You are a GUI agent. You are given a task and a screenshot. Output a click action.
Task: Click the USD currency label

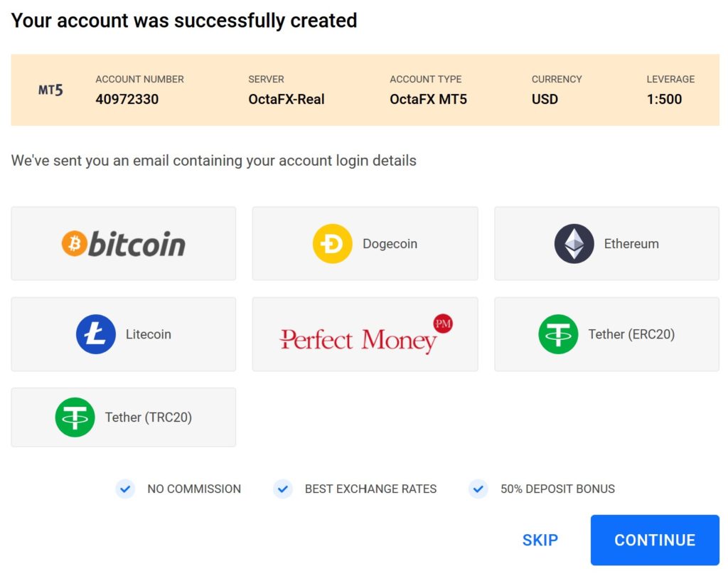545,100
